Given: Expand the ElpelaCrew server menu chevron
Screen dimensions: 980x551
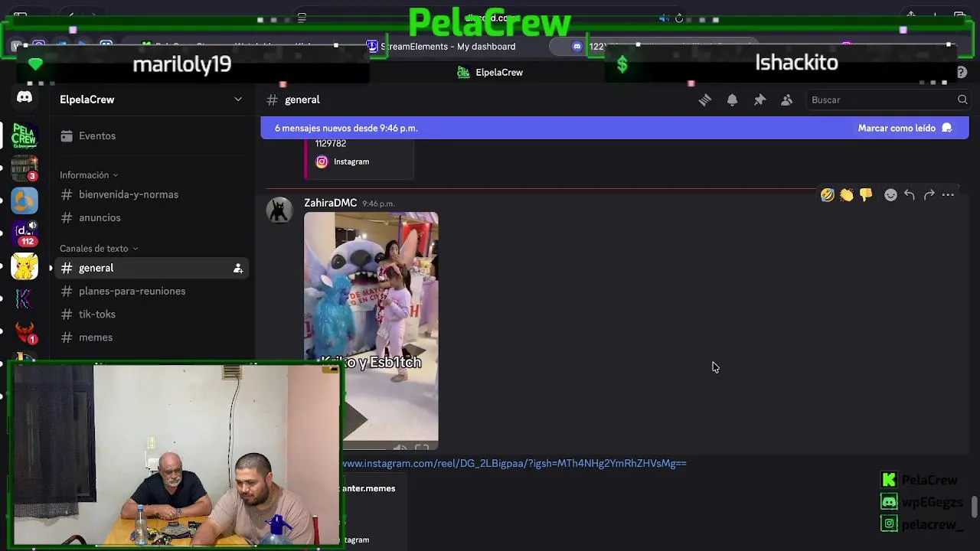Looking at the screenshot, I should pyautogui.click(x=238, y=99).
